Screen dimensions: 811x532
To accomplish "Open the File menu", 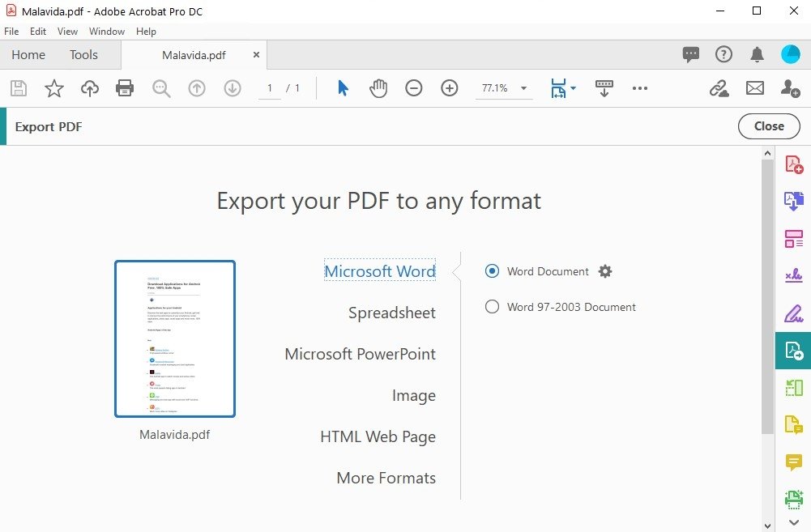I will pos(11,32).
